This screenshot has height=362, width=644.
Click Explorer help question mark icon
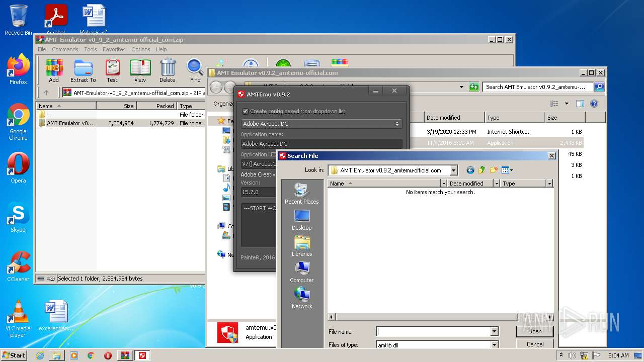(594, 104)
